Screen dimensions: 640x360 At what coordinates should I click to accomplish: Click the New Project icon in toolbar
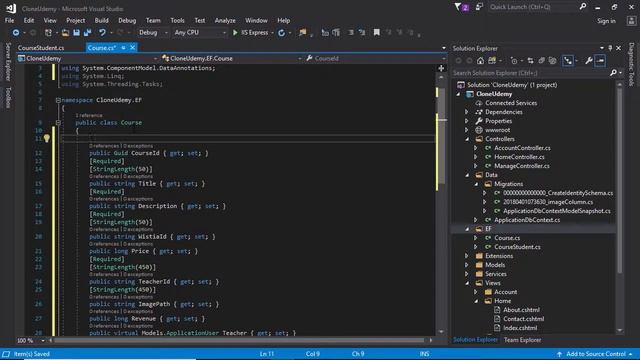pos(48,33)
